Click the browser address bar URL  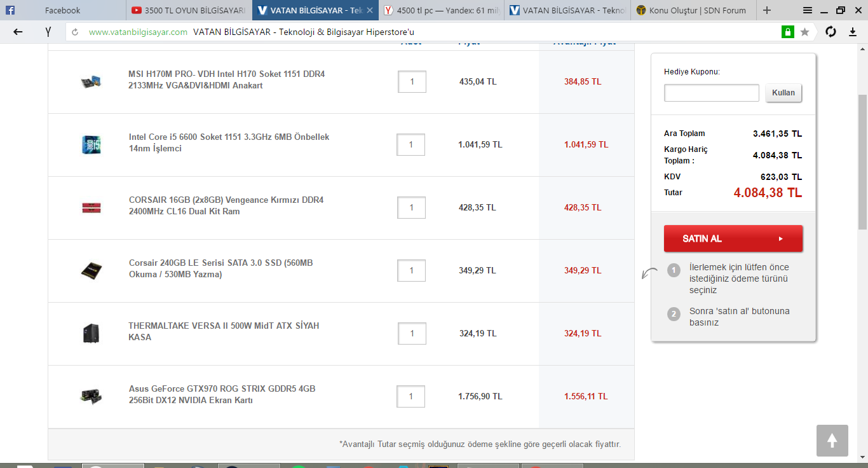(x=138, y=32)
